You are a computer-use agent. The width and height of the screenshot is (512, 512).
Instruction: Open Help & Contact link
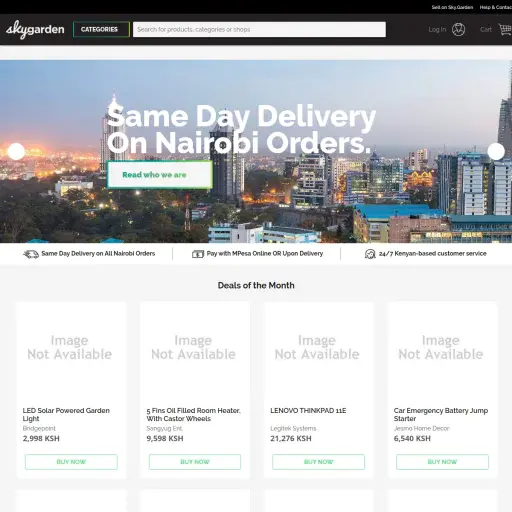496,7
